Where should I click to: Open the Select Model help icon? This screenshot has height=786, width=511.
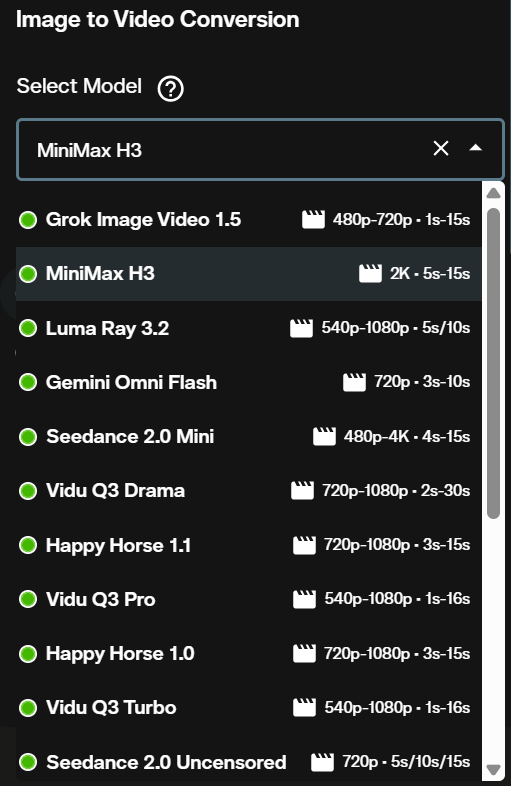(171, 89)
